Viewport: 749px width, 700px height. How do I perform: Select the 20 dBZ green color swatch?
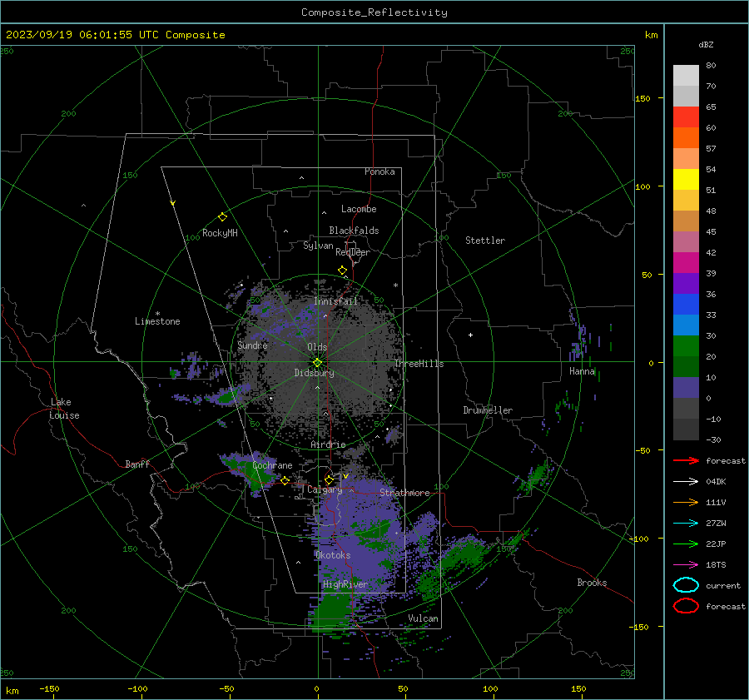[x=686, y=346]
